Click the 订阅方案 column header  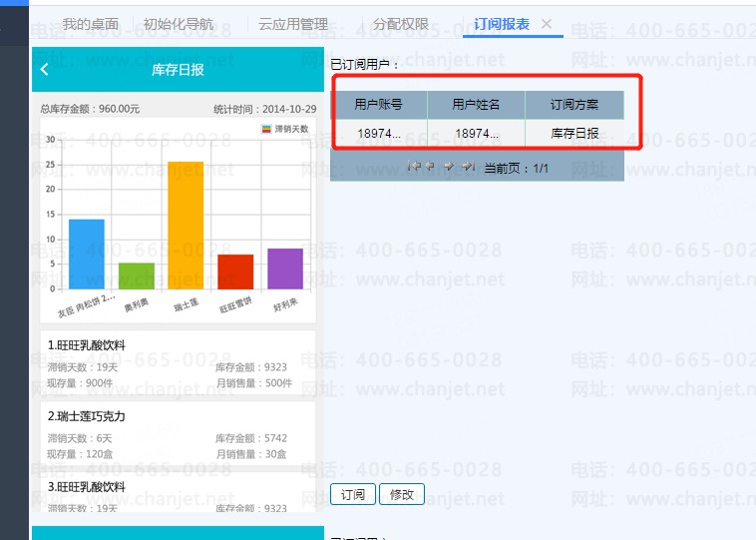coord(574,105)
